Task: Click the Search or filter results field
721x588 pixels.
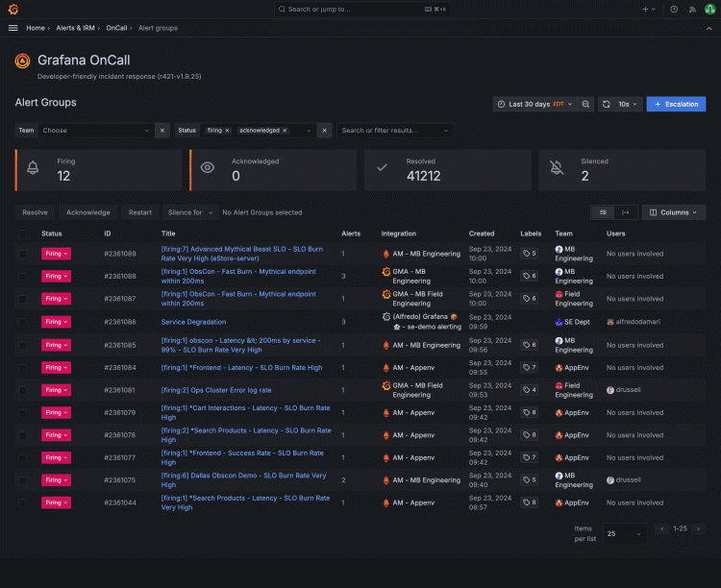Action: click(394, 130)
